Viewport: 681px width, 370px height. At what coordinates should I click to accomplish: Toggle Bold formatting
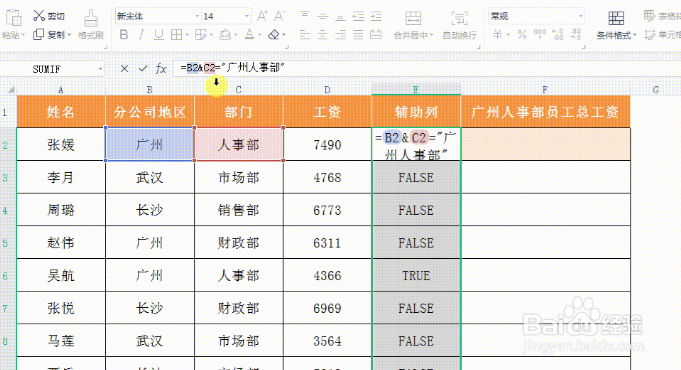click(x=124, y=34)
